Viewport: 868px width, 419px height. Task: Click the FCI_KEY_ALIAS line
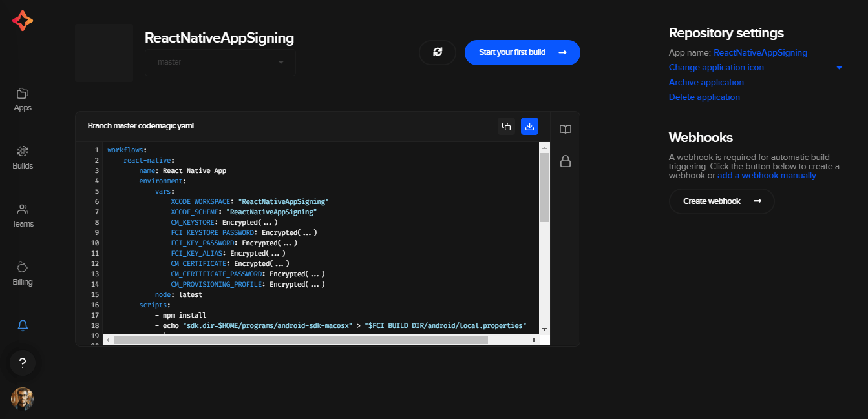click(x=228, y=253)
